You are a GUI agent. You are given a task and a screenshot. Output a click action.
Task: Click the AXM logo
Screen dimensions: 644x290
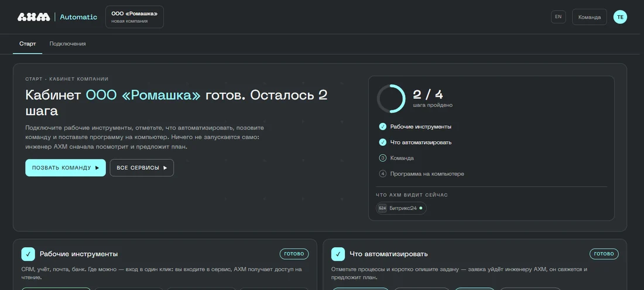click(34, 17)
